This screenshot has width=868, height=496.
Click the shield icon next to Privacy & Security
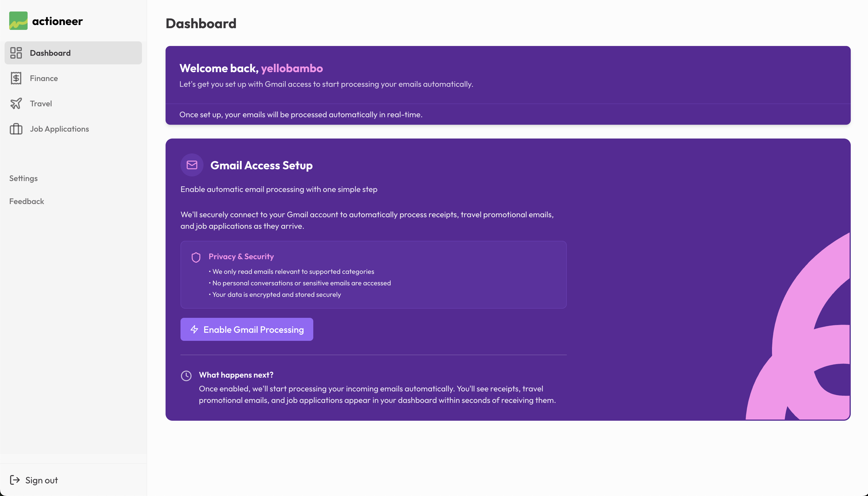[x=196, y=257]
